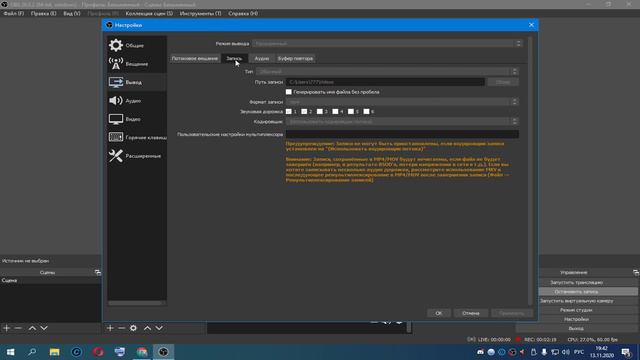Click the OBS Studio taskbar icon

point(163,352)
